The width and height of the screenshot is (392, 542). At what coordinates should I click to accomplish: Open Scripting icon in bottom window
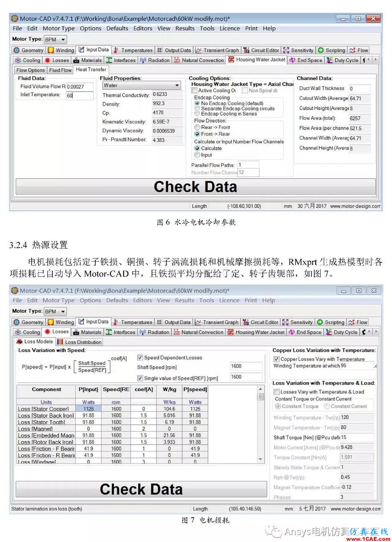click(x=320, y=322)
